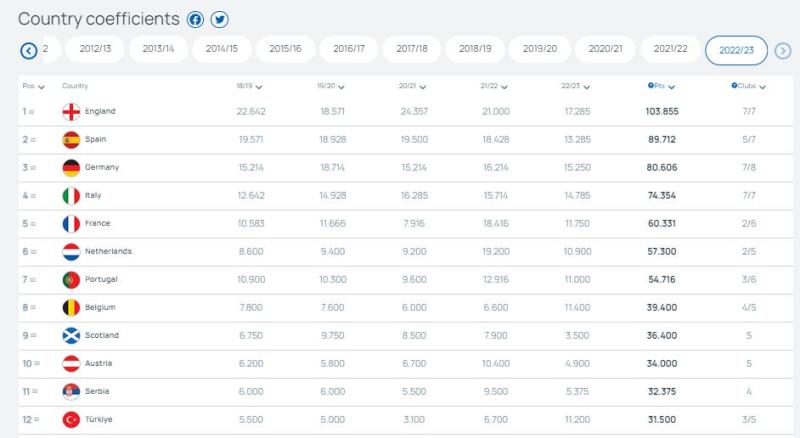Viewport: 800px width, 438px height.
Task: Sort by 20/21 season column
Action: (413, 87)
